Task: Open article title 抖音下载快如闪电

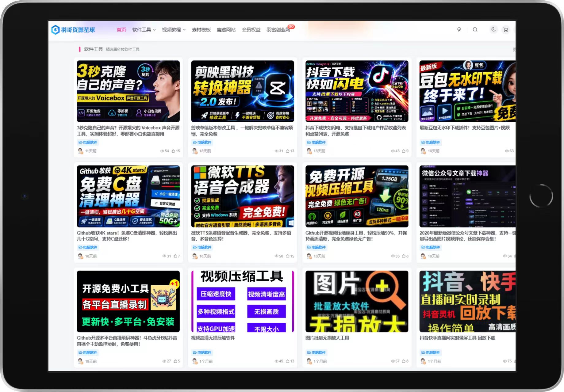Action: pos(356,131)
